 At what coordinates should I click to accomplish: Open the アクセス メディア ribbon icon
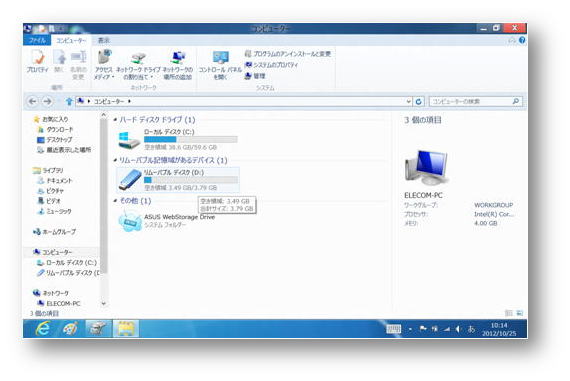point(104,65)
